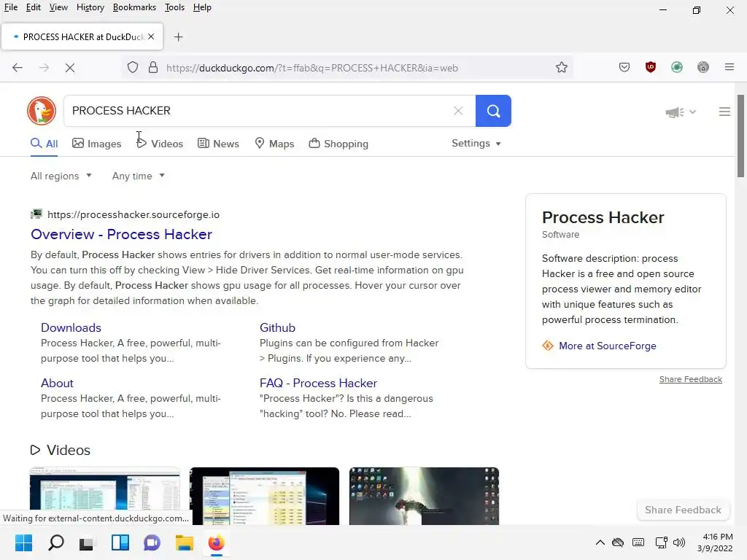Image resolution: width=747 pixels, height=560 pixels.
Task: Open the Chat taskbar icon
Action: 152,542
